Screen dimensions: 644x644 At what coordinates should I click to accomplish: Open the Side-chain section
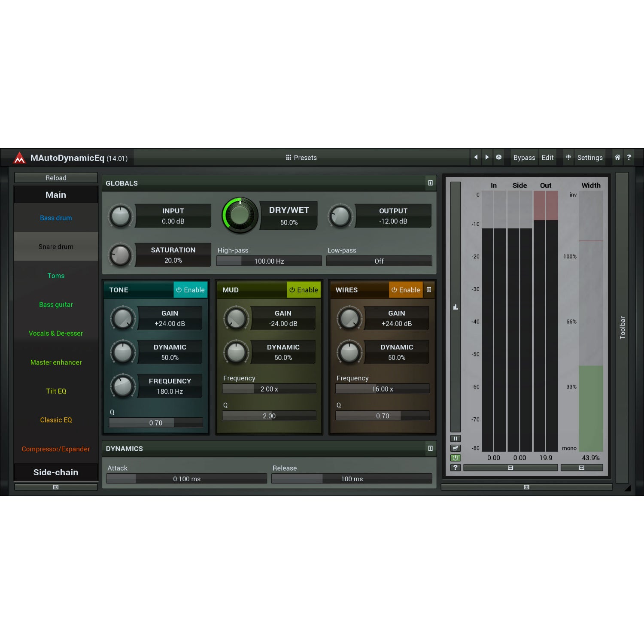(56, 472)
